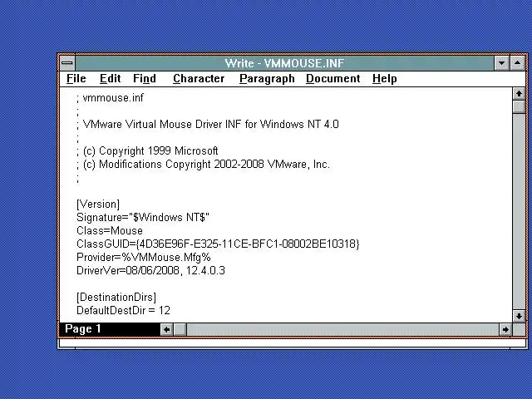
Task: Click the vertical scrollbar thumb
Action: [x=519, y=107]
